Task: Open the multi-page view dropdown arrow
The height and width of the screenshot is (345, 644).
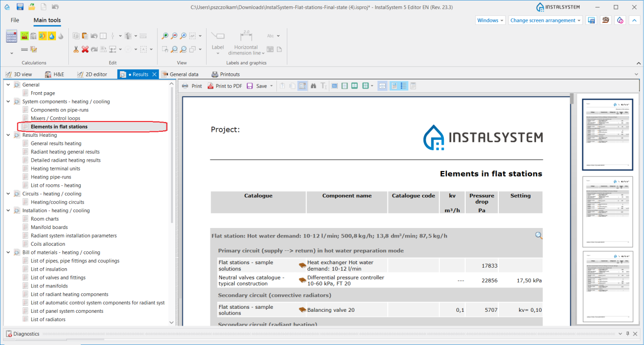Action: pyautogui.click(x=372, y=86)
